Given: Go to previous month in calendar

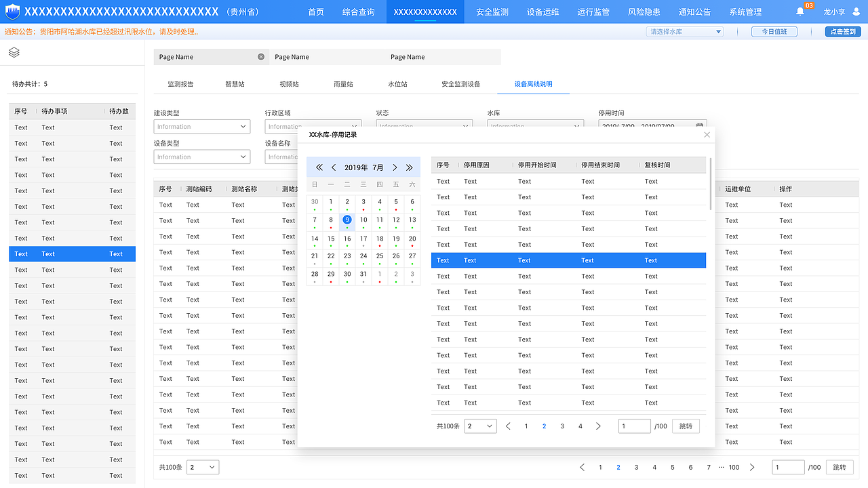Looking at the screenshot, I should click(x=334, y=167).
